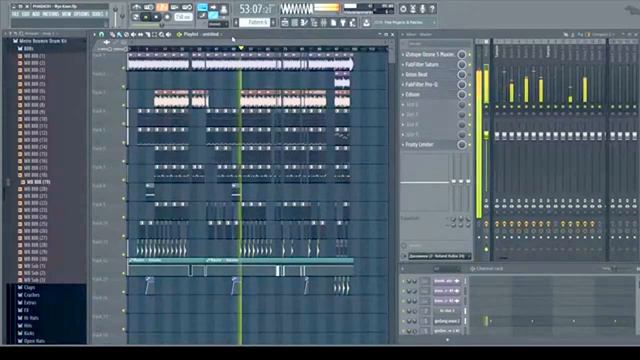Toggle Track 1 mute LED in playlist

[x=123, y=68]
